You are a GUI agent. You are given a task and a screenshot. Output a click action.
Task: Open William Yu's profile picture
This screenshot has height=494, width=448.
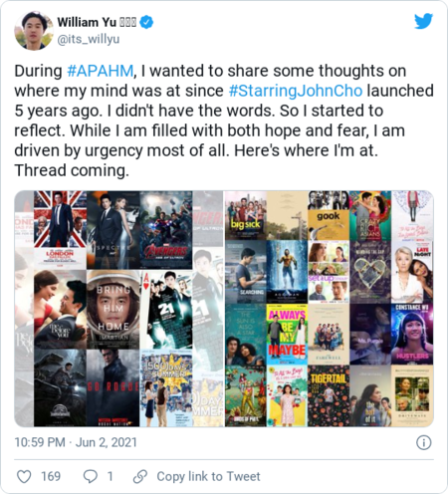[34, 30]
